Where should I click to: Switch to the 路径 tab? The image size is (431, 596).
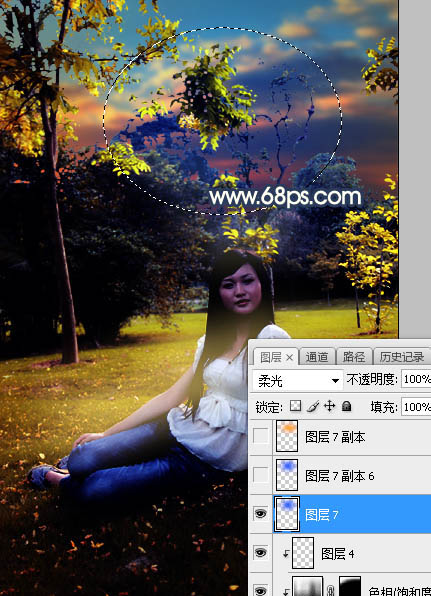353,357
